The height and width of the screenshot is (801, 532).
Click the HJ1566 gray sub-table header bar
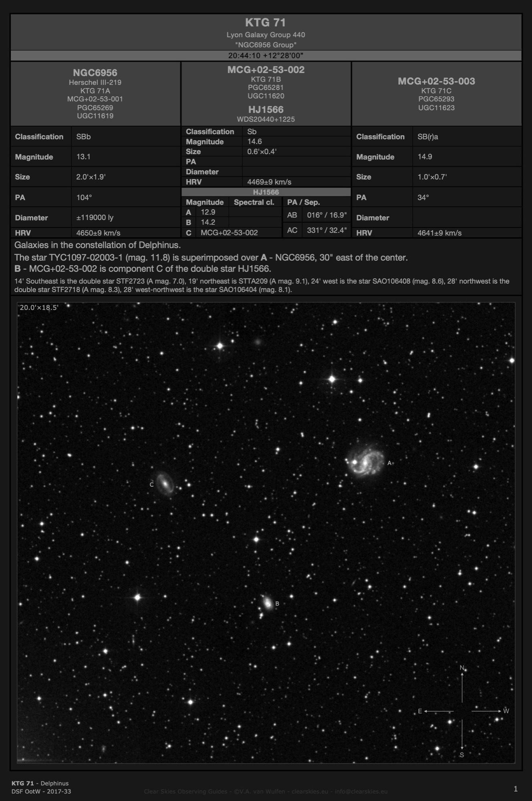[266, 192]
